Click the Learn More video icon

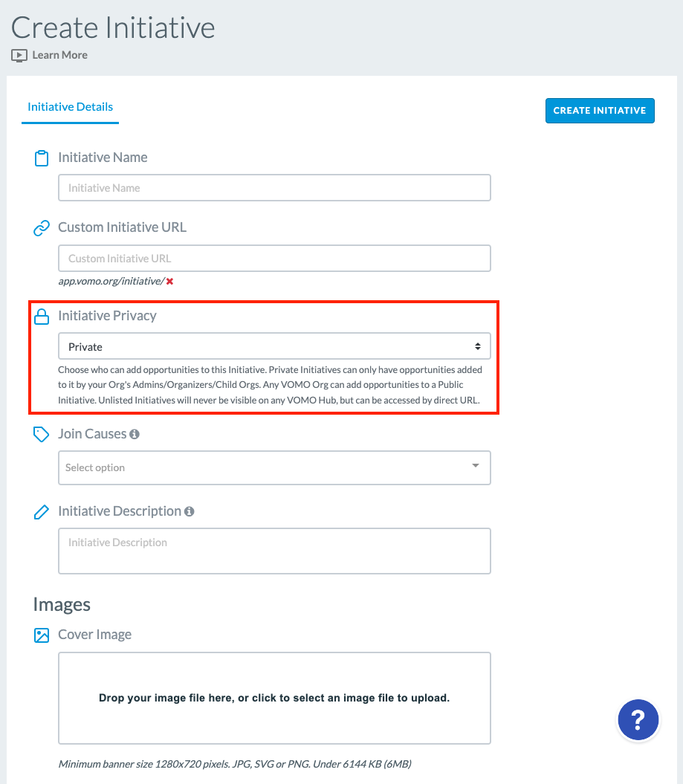[19, 56]
